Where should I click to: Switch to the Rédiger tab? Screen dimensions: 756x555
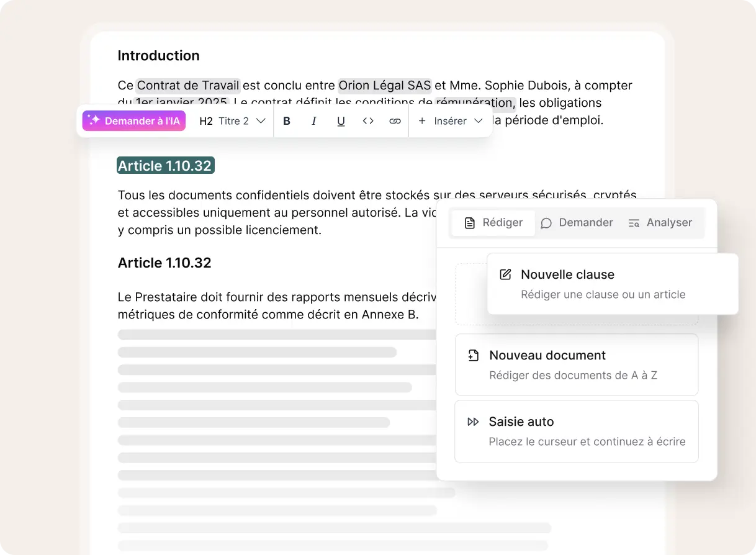click(x=493, y=222)
